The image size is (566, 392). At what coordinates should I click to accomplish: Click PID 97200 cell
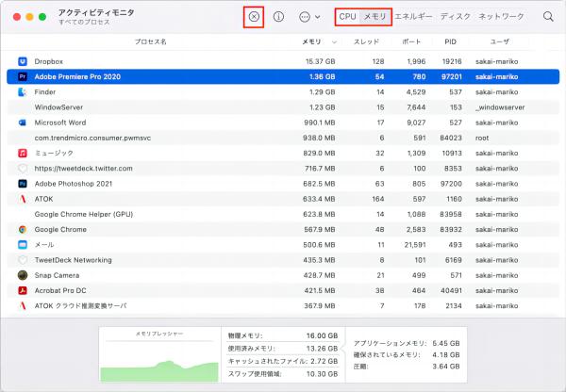[x=451, y=184]
